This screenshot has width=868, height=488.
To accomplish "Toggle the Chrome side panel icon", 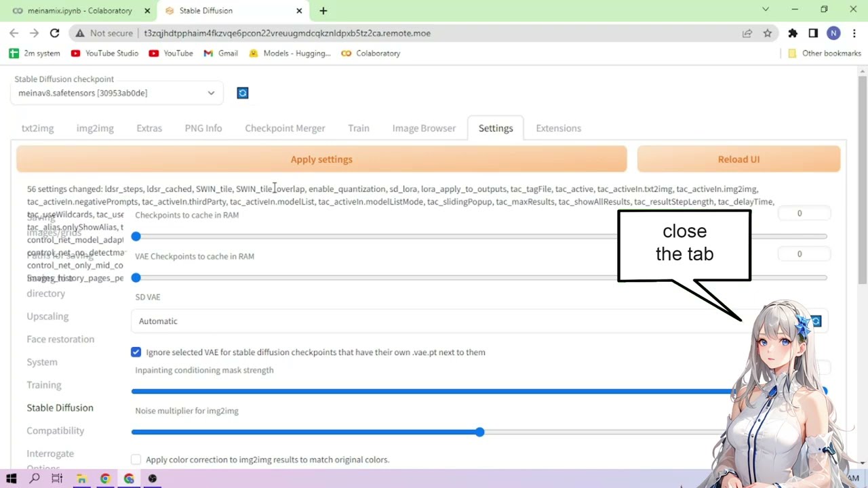I will coord(813,33).
